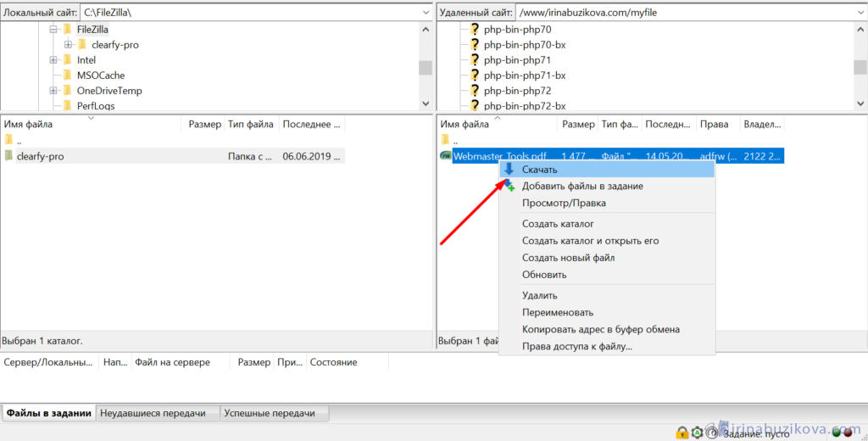Click the clearfy-pro folder icon in local file list
Image resolution: width=868 pixels, height=441 pixels.
[x=8, y=156]
